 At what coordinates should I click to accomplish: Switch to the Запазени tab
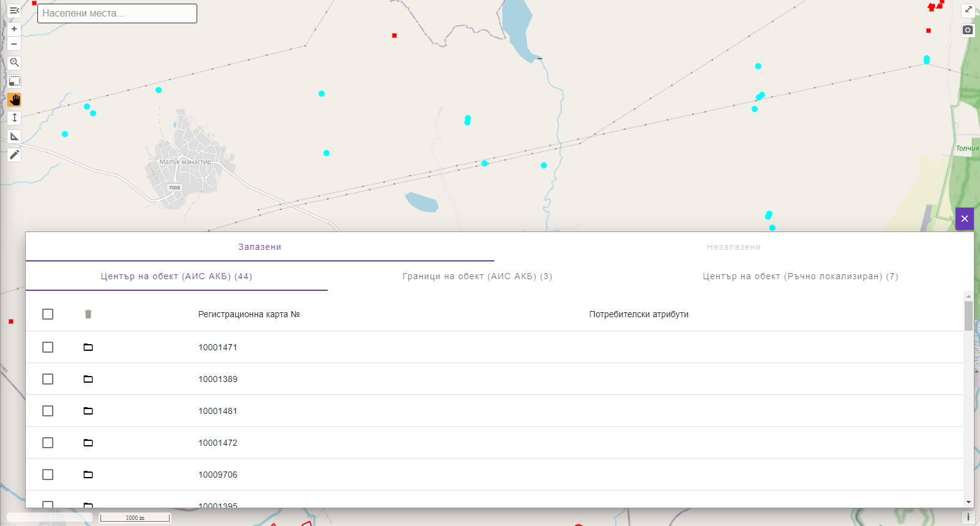[x=260, y=247]
